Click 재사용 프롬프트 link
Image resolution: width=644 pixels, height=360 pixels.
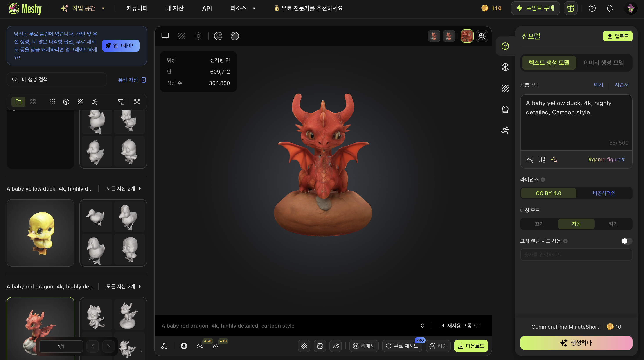coord(460,326)
